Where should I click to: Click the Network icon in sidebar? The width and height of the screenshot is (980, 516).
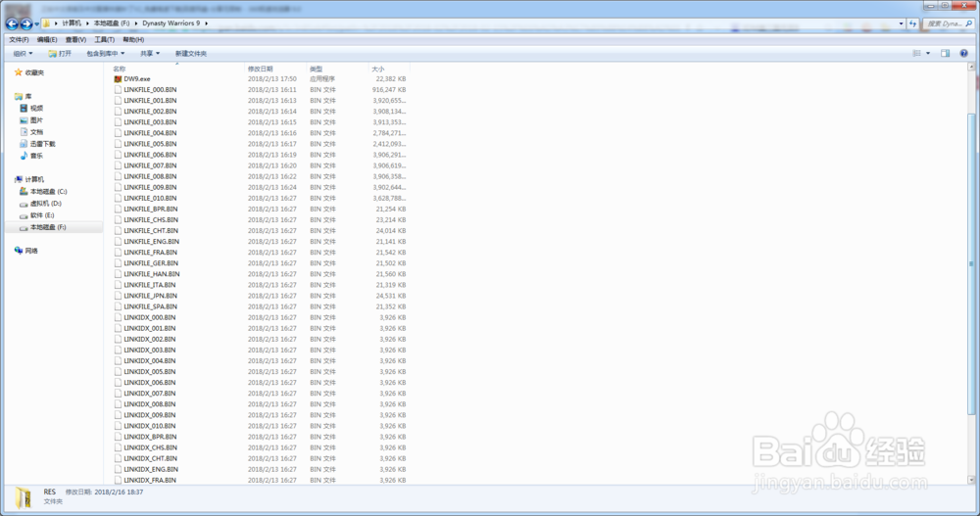pyautogui.click(x=18, y=251)
